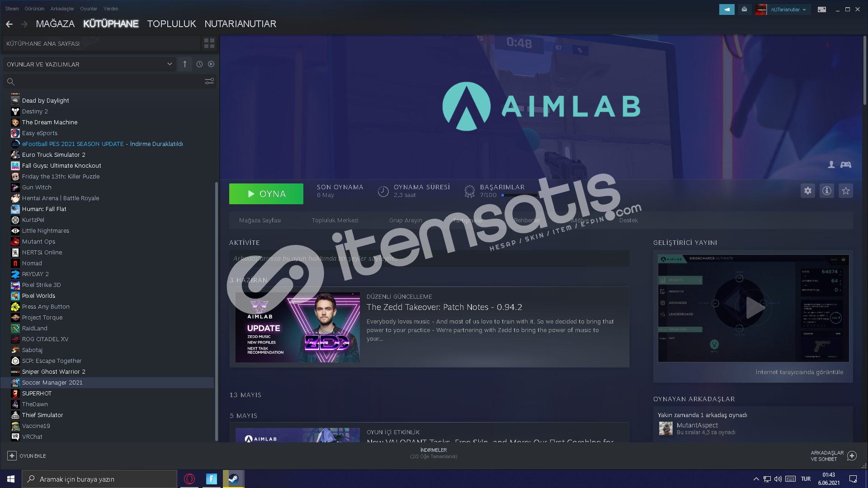
Task: Launch Aimlab with OYNA button
Action: (266, 194)
